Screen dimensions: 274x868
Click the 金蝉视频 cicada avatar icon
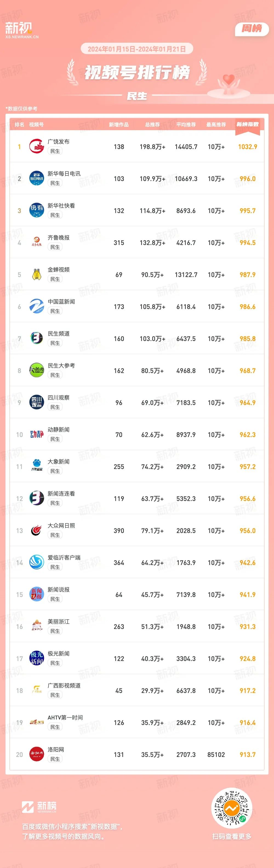click(36, 274)
